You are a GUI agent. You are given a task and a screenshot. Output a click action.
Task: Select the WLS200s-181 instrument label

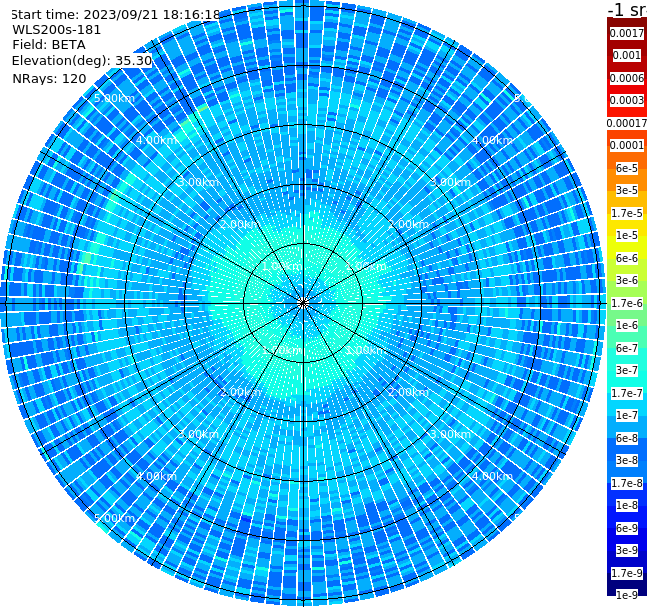pyautogui.click(x=57, y=30)
